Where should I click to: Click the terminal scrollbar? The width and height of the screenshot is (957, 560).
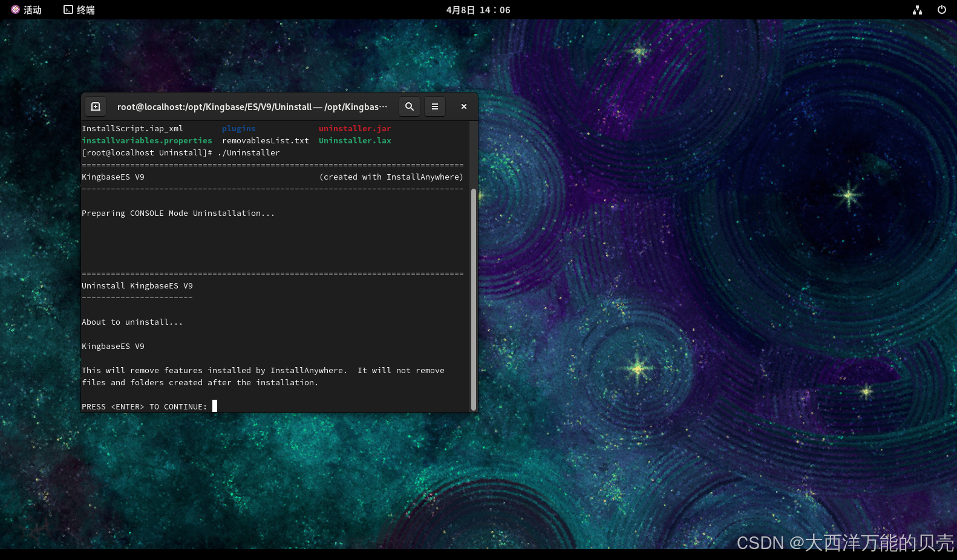[x=474, y=299]
